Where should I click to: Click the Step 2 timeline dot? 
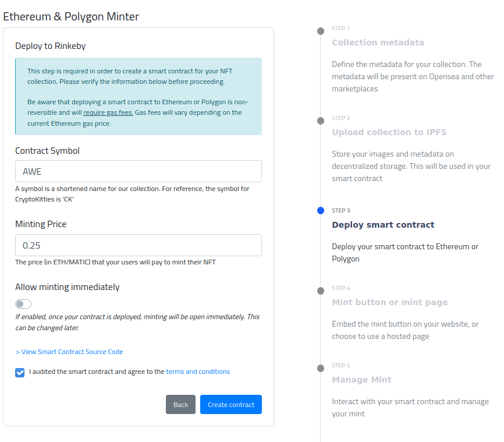[321, 121]
